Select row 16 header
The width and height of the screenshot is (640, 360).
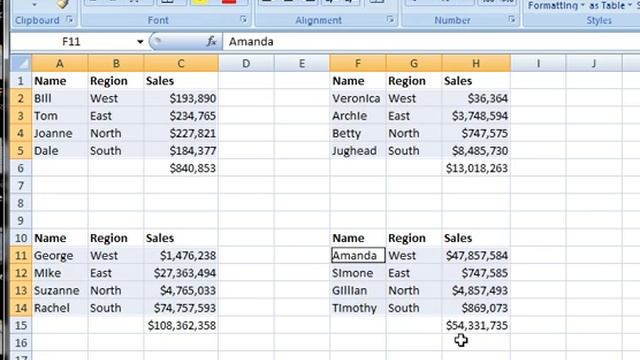(21, 343)
